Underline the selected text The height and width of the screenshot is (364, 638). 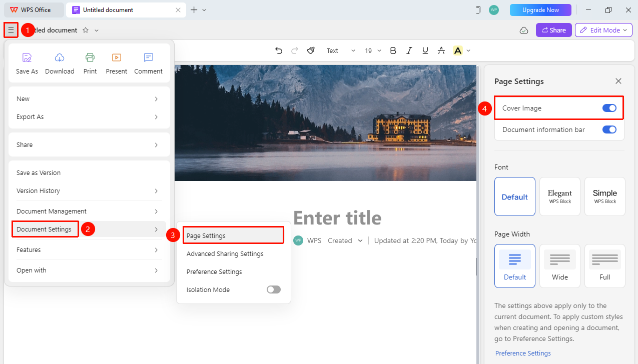pyautogui.click(x=425, y=50)
